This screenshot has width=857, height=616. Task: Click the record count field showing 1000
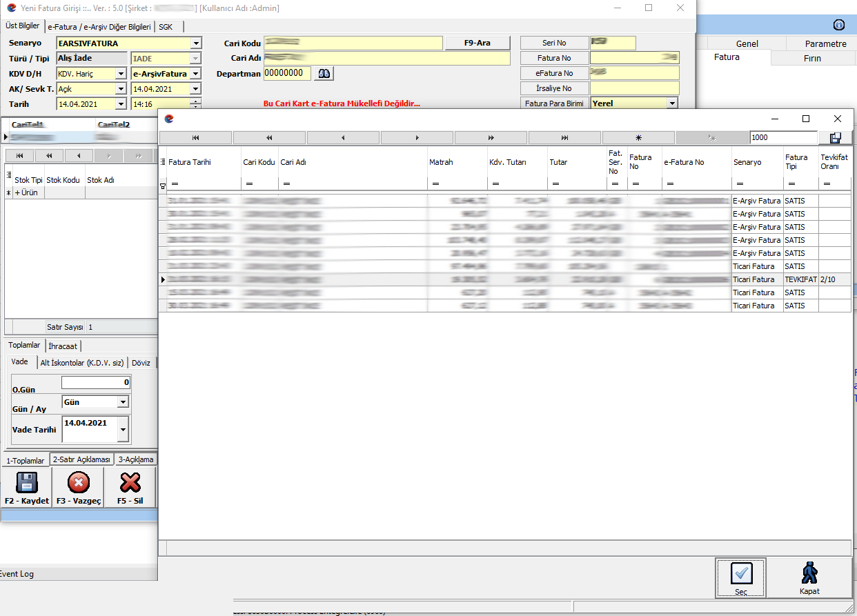click(783, 137)
